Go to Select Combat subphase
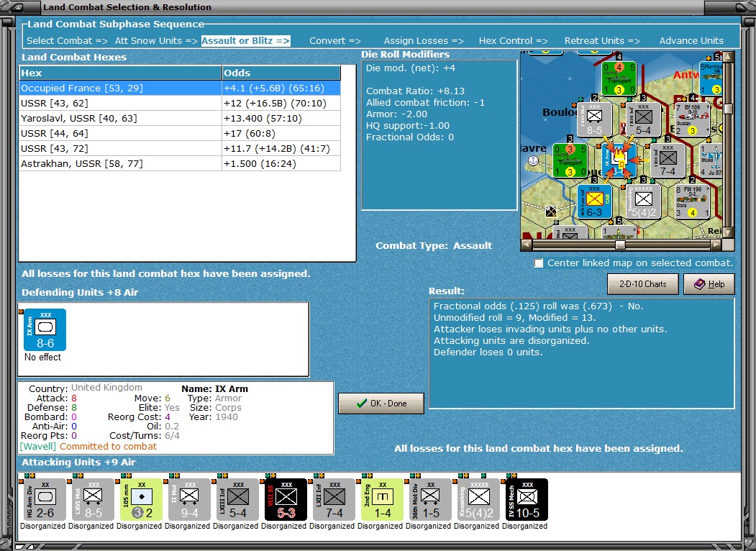The image size is (756, 551). point(67,41)
